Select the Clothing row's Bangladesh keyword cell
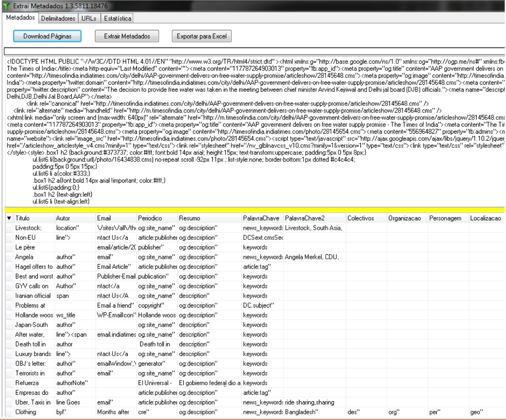Viewport: 506px width, 420px height. [314, 412]
